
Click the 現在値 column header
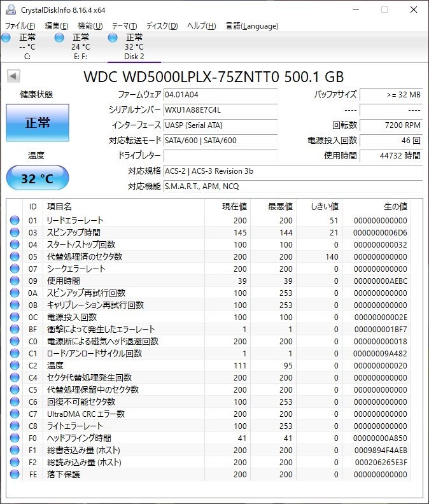pos(228,206)
